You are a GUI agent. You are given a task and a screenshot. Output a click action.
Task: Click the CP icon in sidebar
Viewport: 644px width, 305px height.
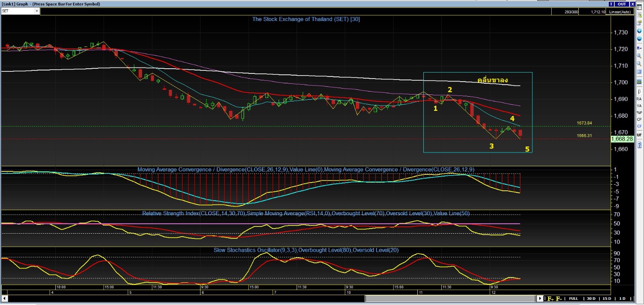(639, 119)
